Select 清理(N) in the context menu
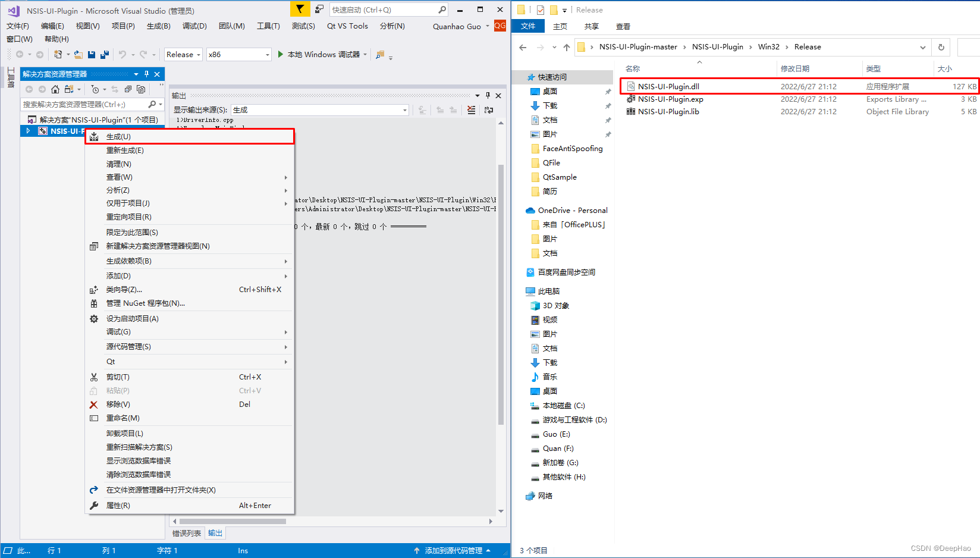 [x=190, y=164]
